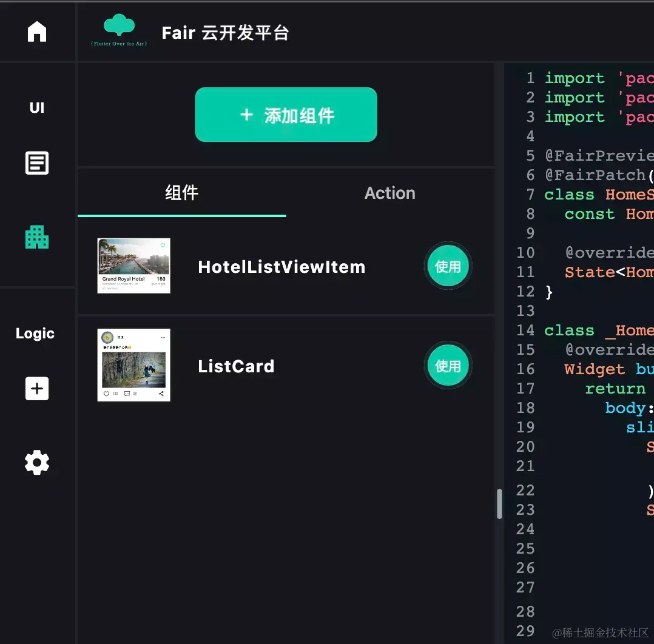Click the Fair 云开发平台 title
654x644 pixels.
(225, 33)
